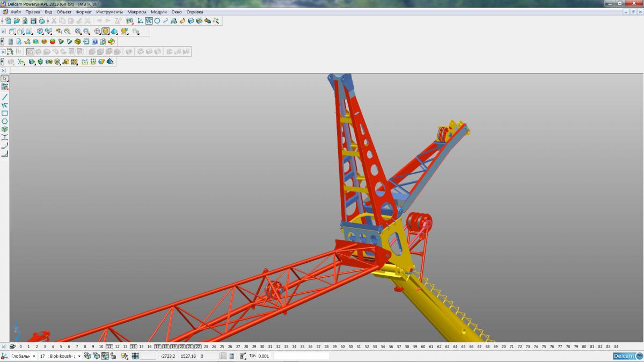The width and height of the screenshot is (644, 362).
Task: Open the Инструменты menu
Action: click(x=109, y=12)
